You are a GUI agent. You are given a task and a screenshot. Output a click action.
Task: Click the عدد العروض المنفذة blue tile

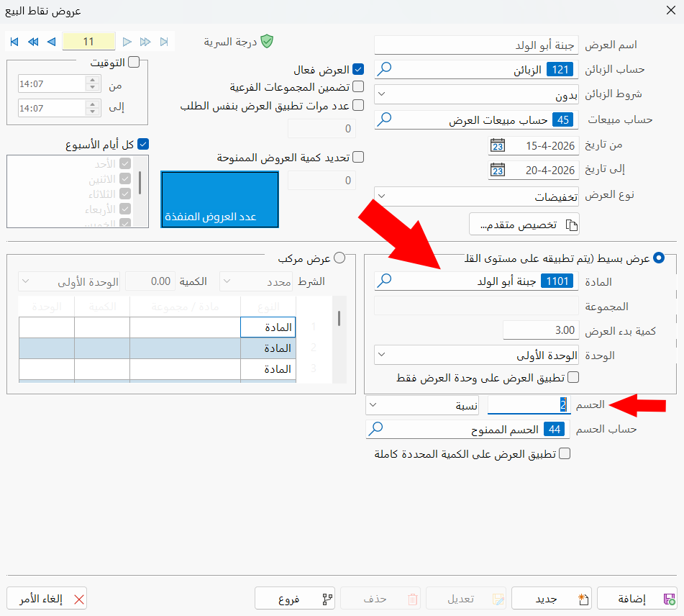[220, 199]
